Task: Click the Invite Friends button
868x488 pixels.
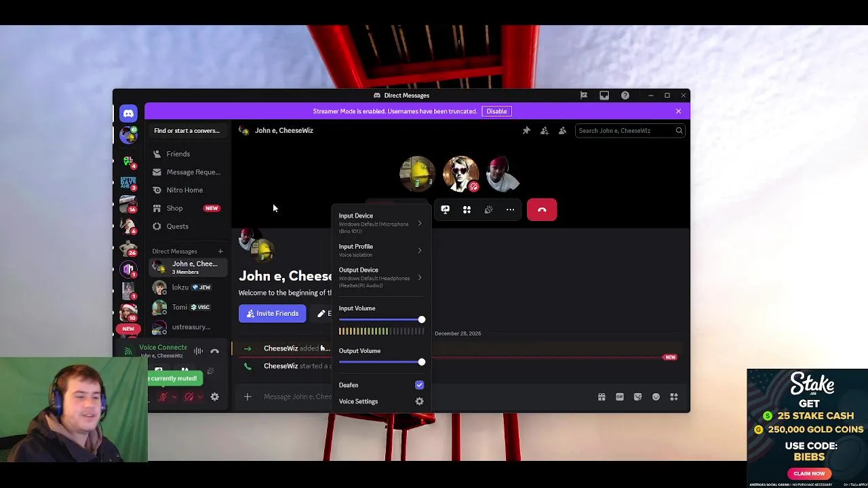Action: point(273,314)
